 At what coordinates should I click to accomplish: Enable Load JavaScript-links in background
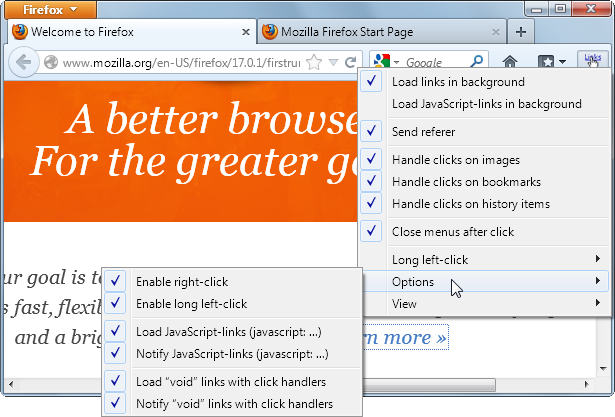484,104
